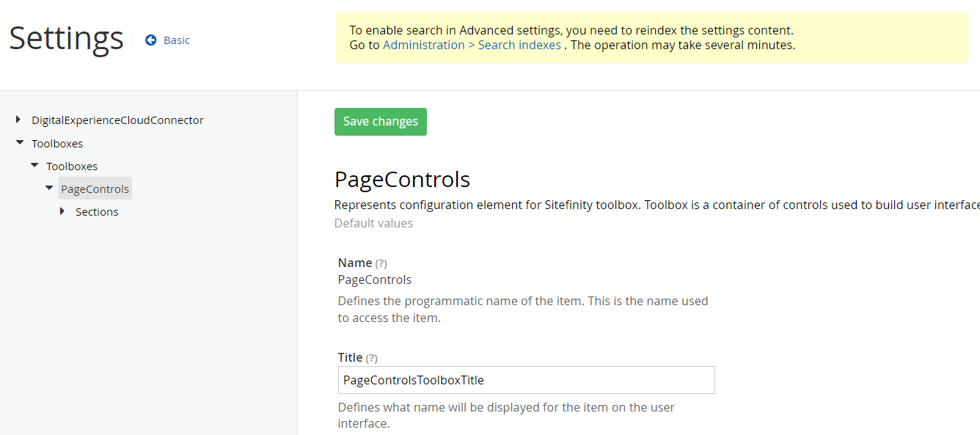Select the DigitalExperienceCloudConnector tree item
Image resolution: width=980 pixels, height=435 pixels.
click(117, 120)
